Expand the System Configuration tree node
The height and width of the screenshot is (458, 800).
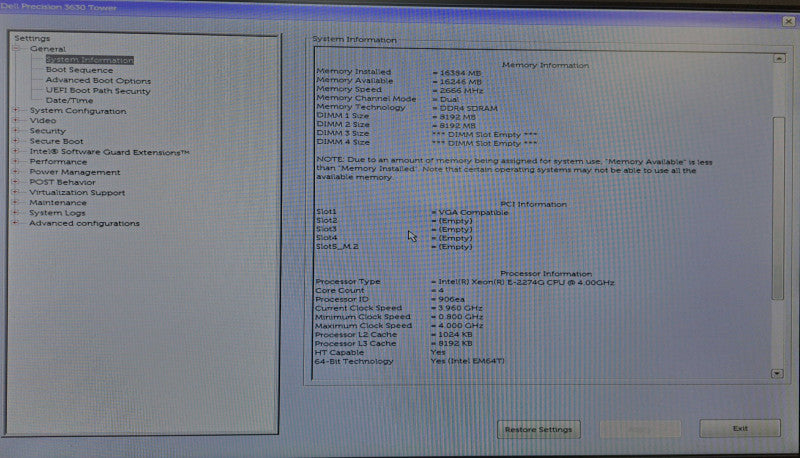16,110
